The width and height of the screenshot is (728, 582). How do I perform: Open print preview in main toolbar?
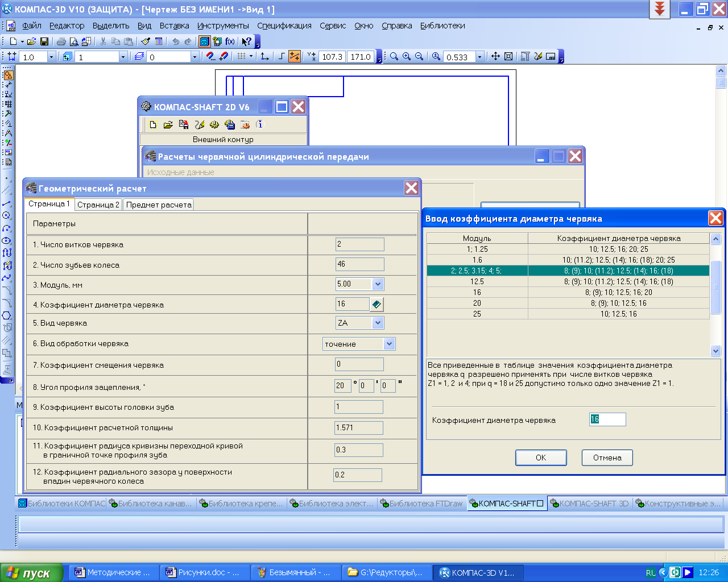[73, 41]
